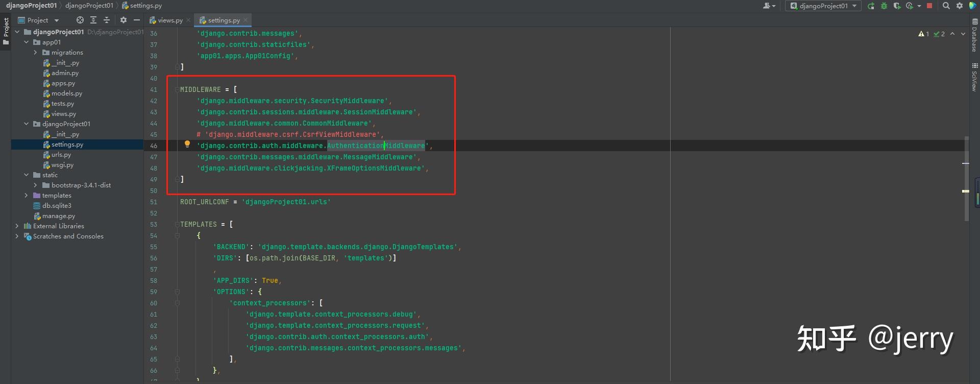This screenshot has height=384, width=980.
Task: Click the yellow intention lightbulb on line 46
Action: click(x=187, y=145)
